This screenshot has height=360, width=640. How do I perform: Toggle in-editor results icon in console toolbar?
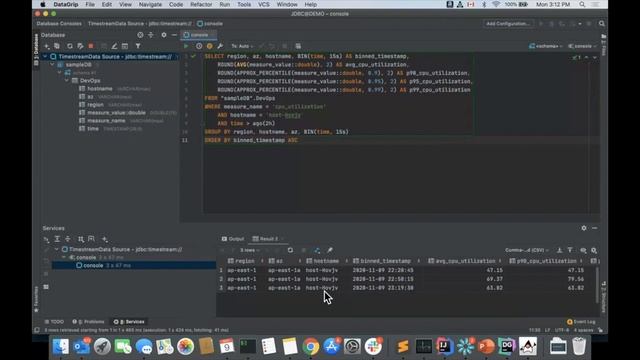click(298, 46)
